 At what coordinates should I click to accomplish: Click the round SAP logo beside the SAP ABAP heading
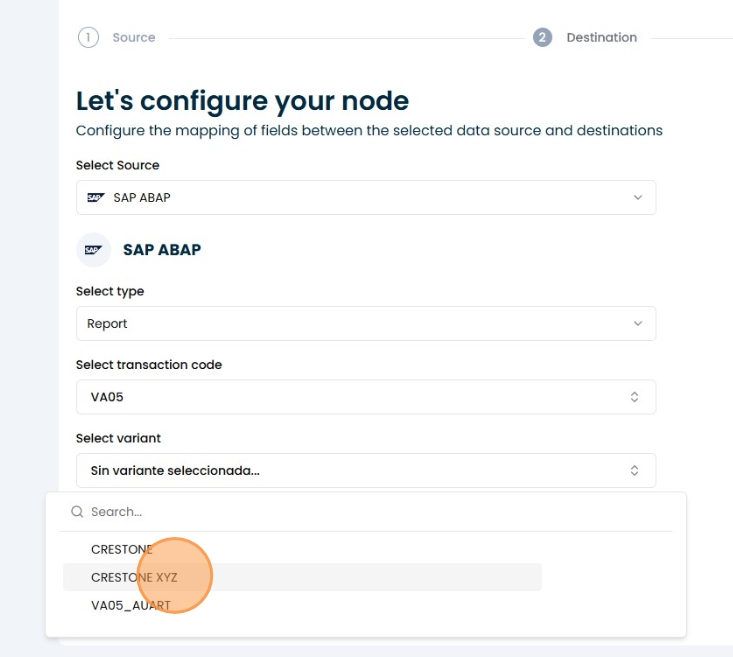(94, 249)
